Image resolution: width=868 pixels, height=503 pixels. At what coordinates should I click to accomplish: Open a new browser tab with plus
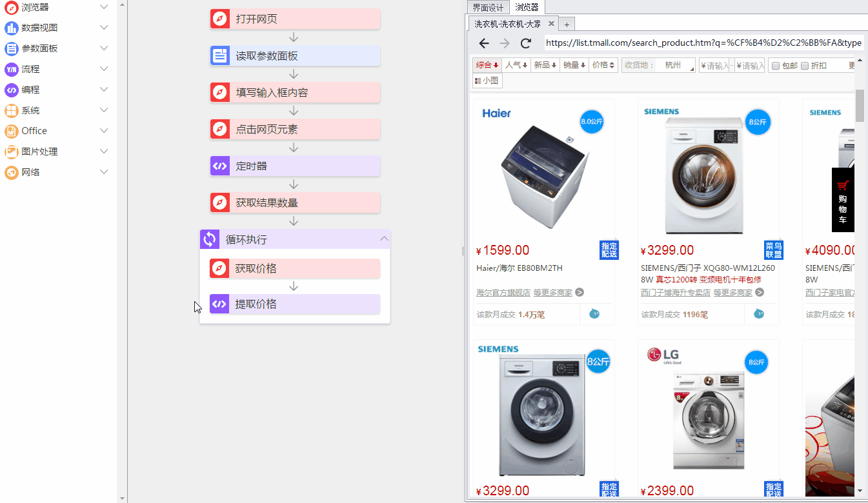[x=567, y=25]
